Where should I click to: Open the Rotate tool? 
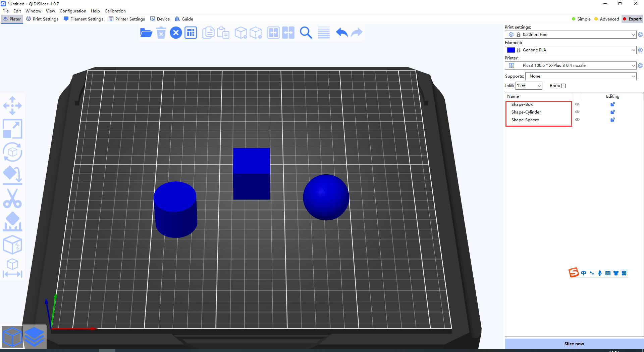[12, 152]
